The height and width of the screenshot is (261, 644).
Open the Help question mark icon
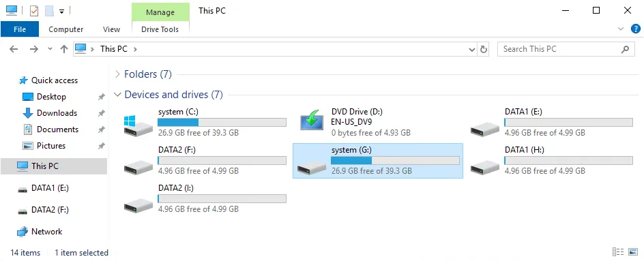[x=635, y=29]
